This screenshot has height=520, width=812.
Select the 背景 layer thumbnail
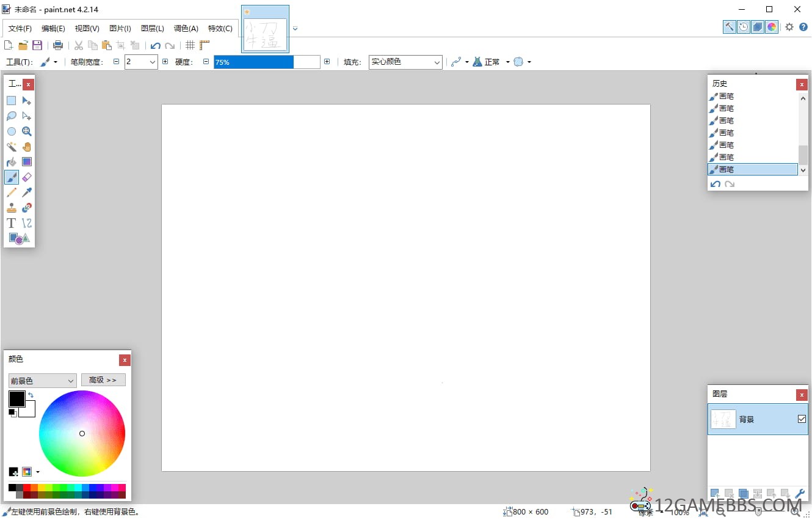[x=723, y=419]
